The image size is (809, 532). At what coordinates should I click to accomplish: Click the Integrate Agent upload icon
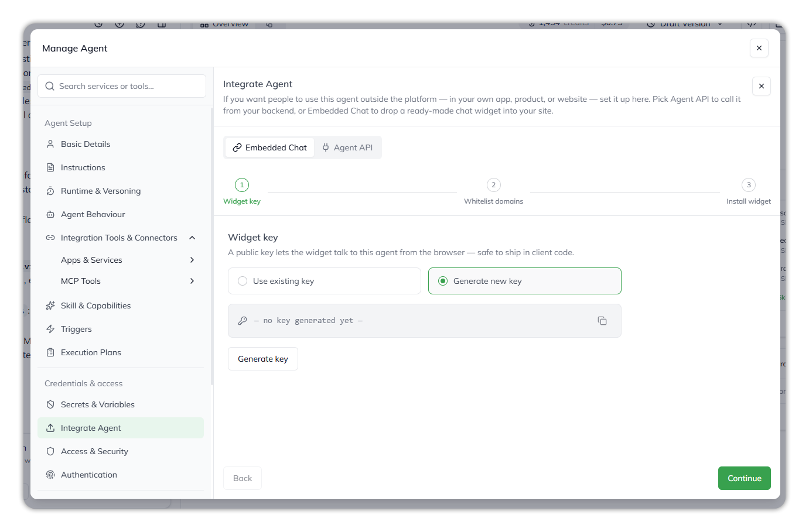(50, 428)
